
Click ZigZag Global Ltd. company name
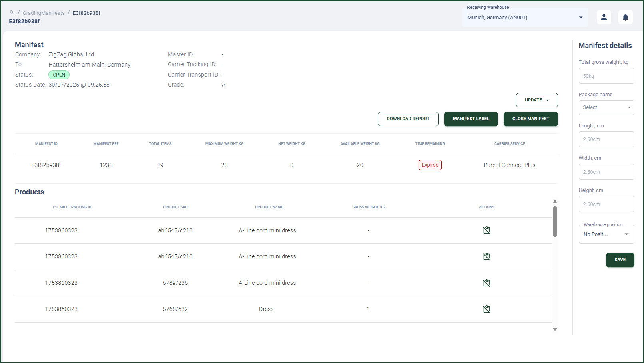pyautogui.click(x=72, y=54)
